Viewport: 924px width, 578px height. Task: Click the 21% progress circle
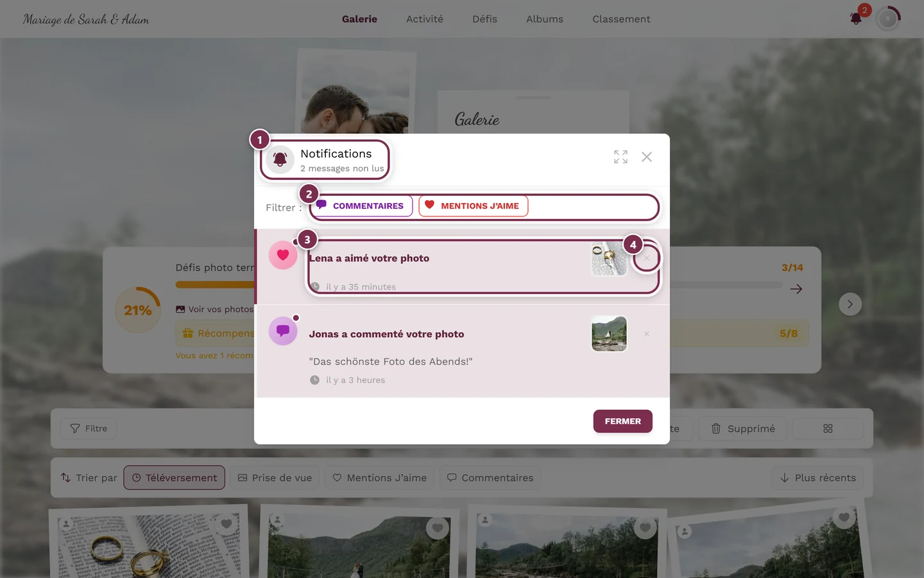[x=138, y=310]
